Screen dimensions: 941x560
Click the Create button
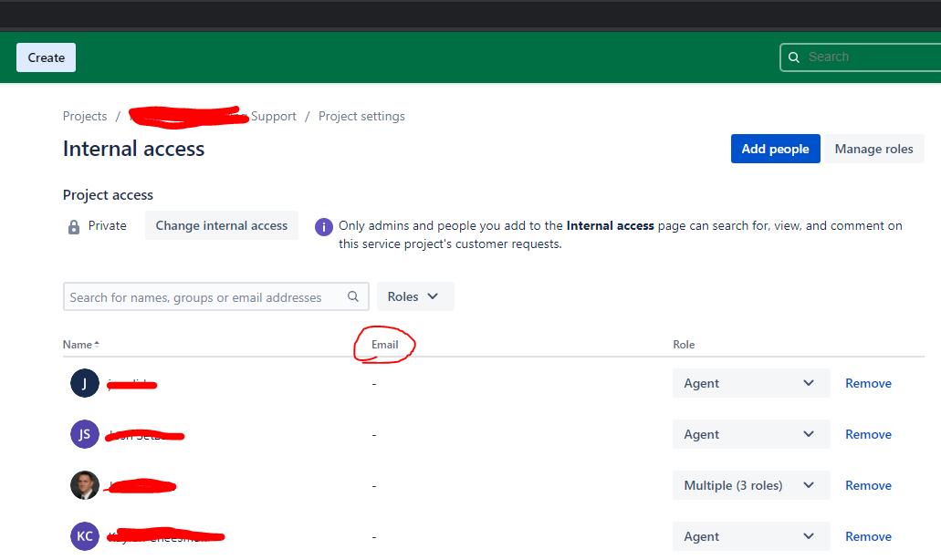pos(46,57)
